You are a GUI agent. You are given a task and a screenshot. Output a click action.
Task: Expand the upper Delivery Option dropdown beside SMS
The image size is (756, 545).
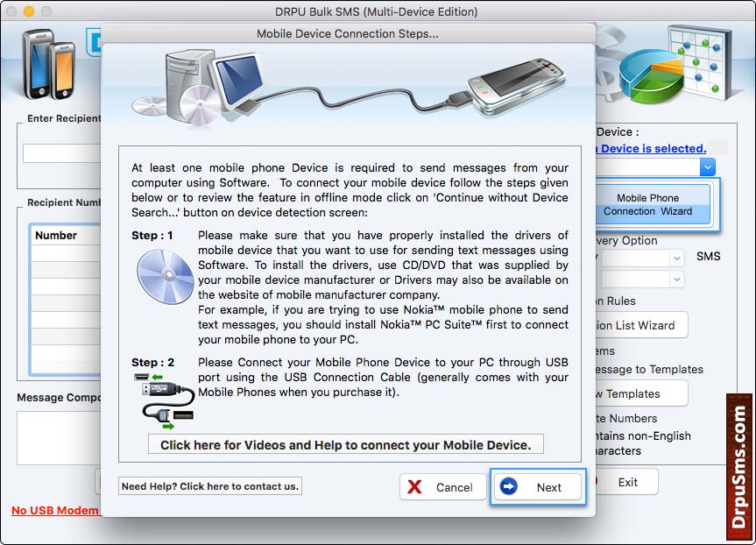tap(677, 258)
